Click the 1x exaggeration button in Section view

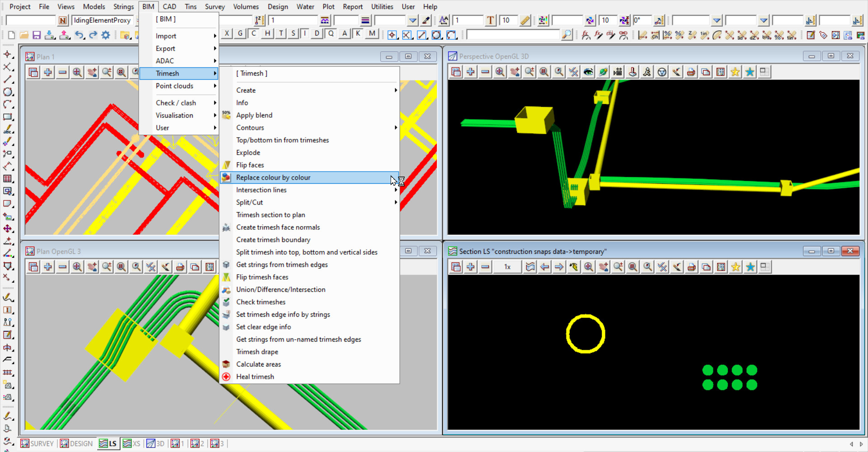(507, 267)
